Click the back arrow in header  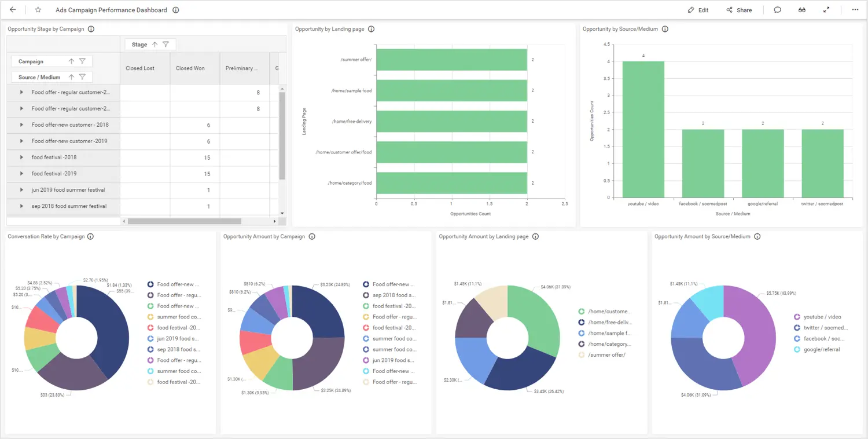click(13, 10)
